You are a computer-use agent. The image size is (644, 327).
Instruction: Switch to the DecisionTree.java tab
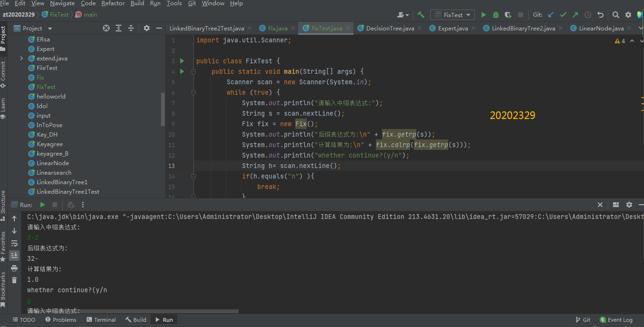tap(390, 29)
